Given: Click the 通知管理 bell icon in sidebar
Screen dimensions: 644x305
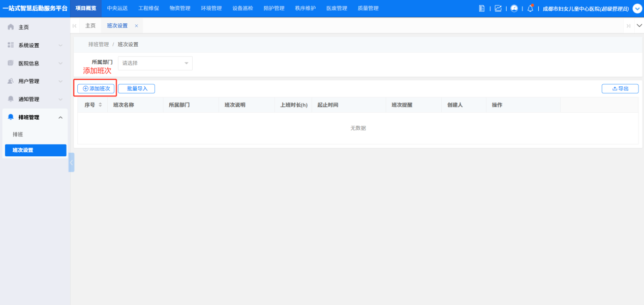Looking at the screenshot, I should click(x=11, y=99).
